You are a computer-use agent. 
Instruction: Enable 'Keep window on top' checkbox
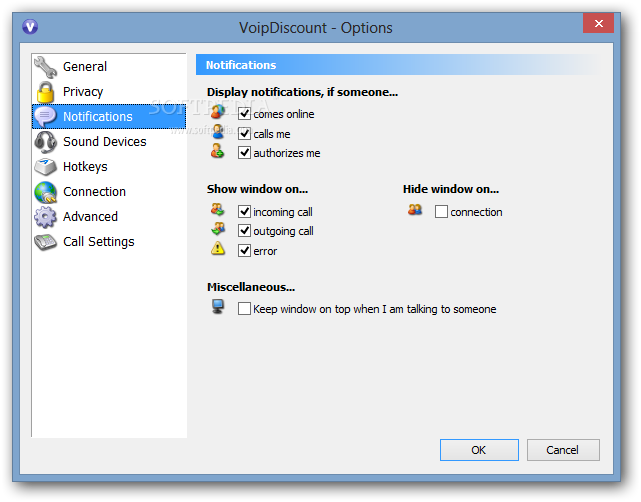tap(244, 309)
